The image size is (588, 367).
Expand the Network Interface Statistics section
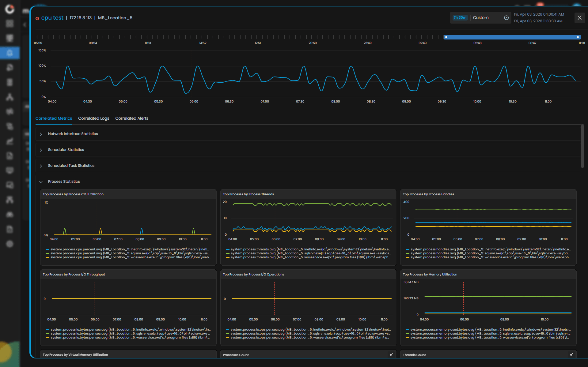pos(41,134)
